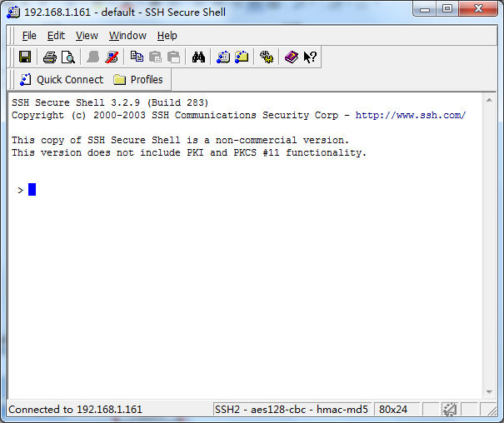This screenshot has height=423, width=504.
Task: Click the scrollbar down arrow
Action: coord(489,392)
